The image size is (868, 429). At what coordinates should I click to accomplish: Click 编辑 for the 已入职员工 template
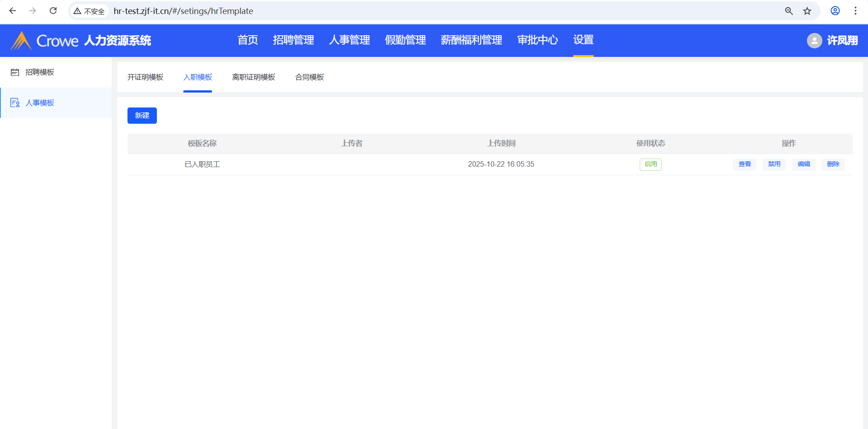(x=803, y=164)
